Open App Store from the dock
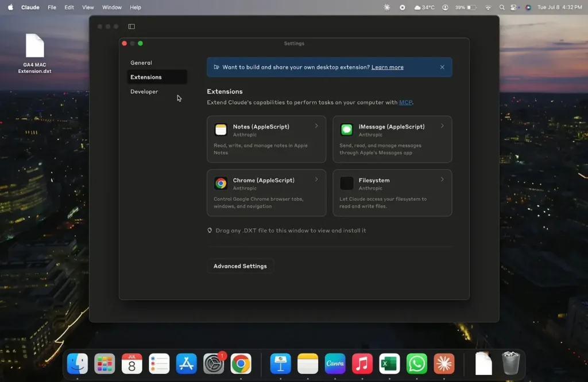588x382 pixels. click(x=187, y=363)
